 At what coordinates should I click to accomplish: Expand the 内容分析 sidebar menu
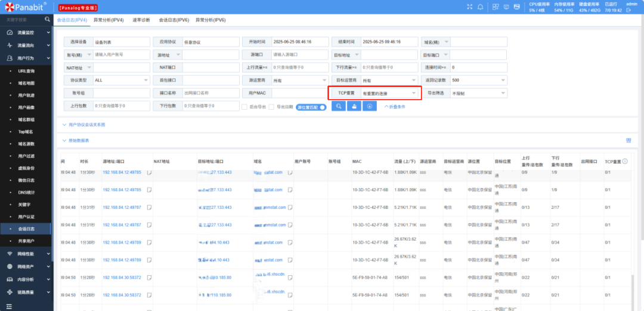(26, 279)
